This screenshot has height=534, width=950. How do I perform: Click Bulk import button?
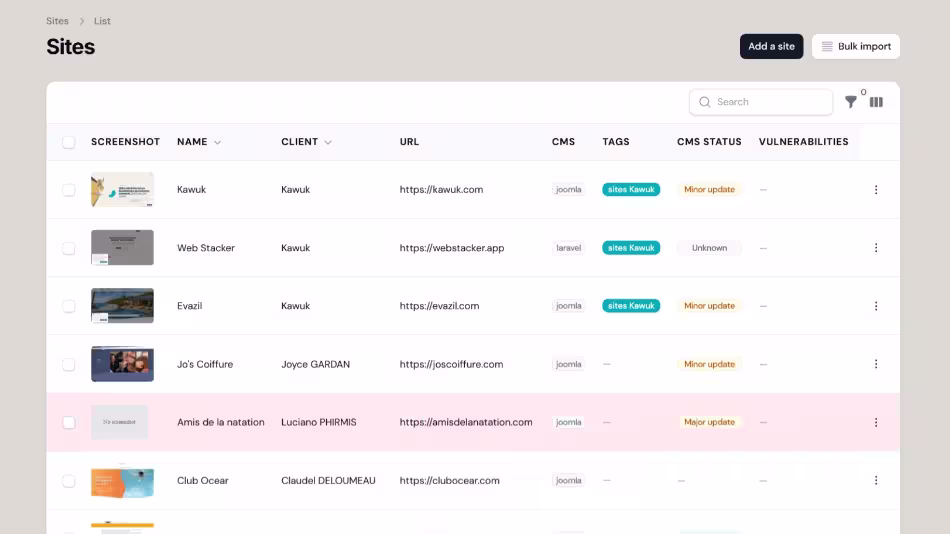pos(855,47)
